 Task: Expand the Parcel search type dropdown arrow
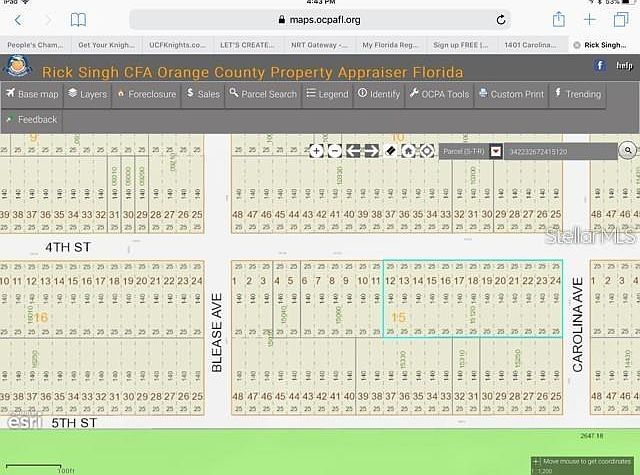[496, 152]
